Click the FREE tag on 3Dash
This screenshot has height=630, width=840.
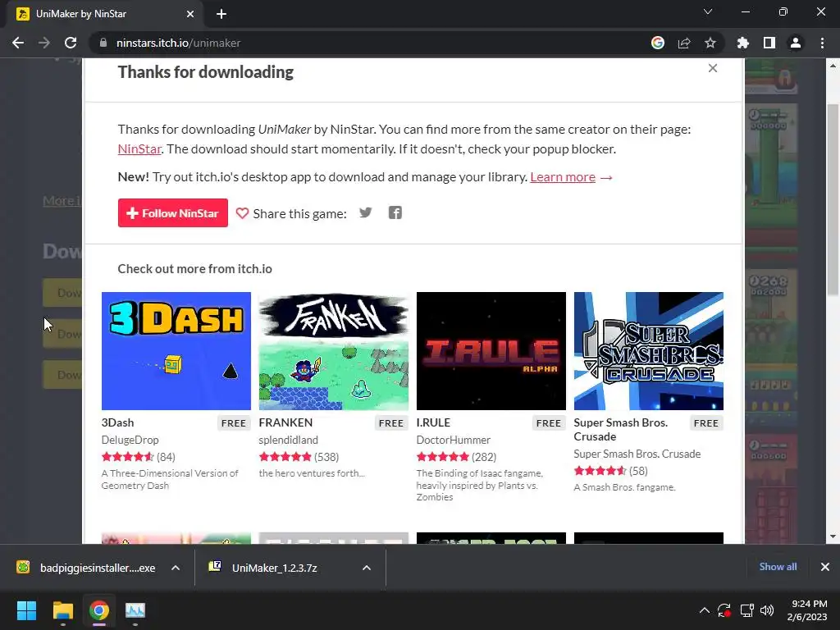234,423
